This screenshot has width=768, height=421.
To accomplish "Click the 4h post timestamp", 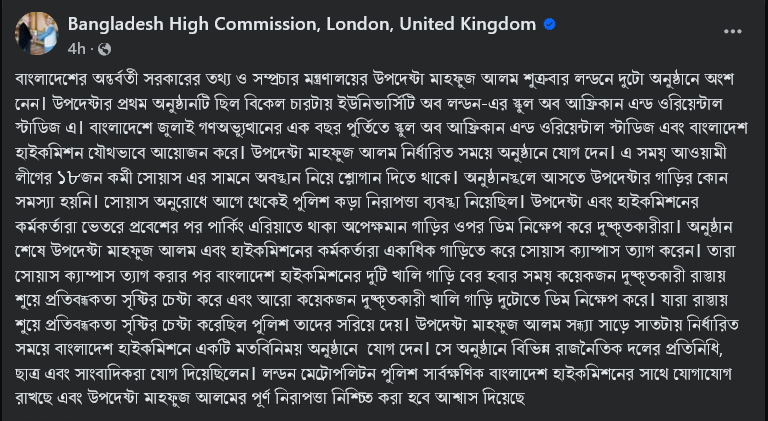I will coord(77,48).
